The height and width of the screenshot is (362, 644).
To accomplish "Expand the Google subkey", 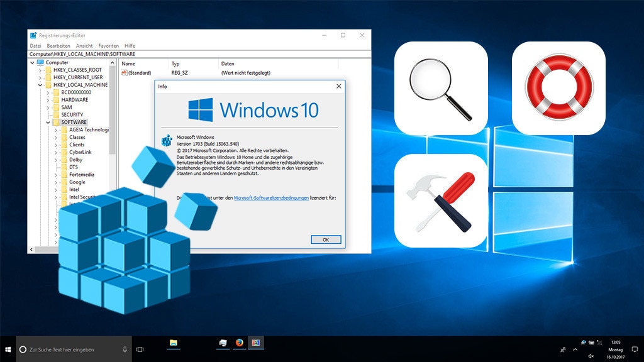I will [56, 182].
